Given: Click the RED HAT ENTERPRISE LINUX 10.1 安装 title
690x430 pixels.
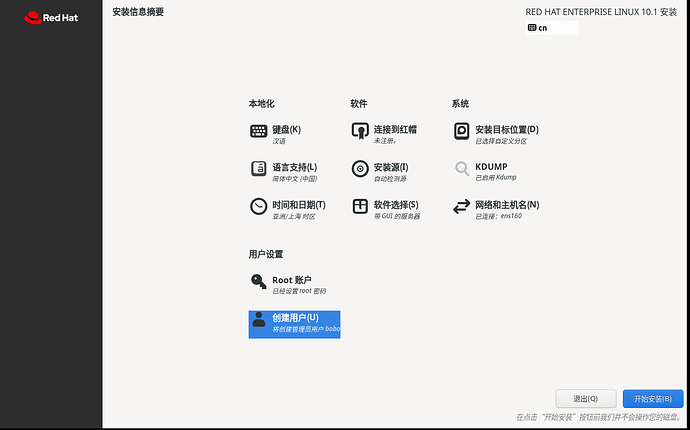Looking at the screenshot, I should point(601,12).
